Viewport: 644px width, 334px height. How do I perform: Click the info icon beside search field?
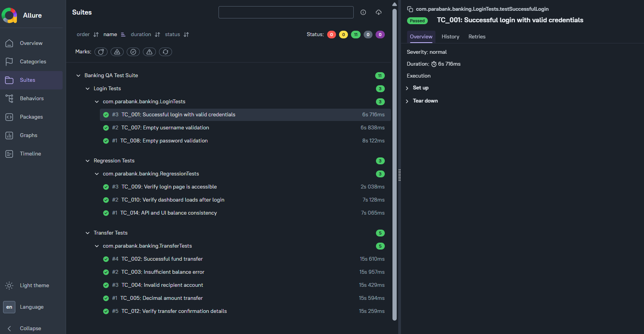(x=363, y=12)
